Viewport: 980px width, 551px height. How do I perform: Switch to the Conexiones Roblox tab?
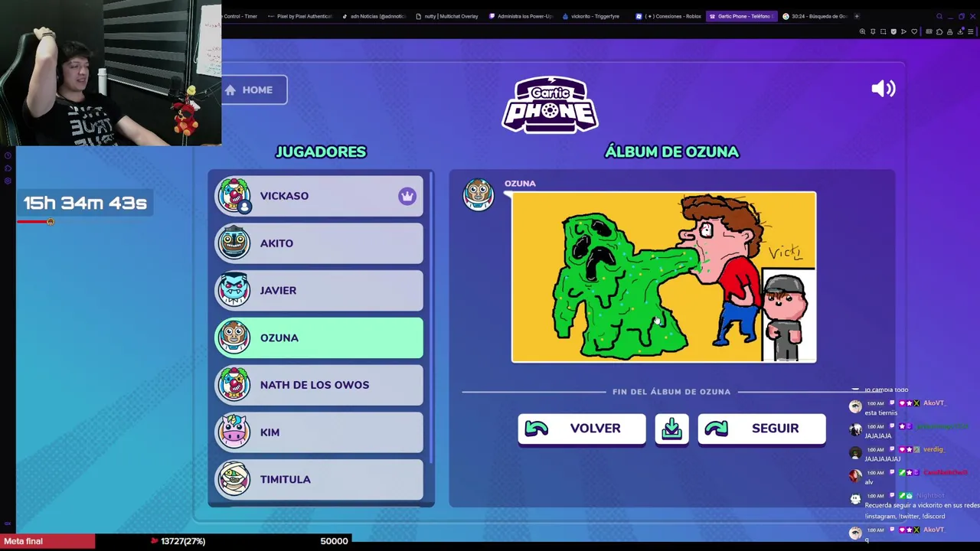pyautogui.click(x=668, y=16)
